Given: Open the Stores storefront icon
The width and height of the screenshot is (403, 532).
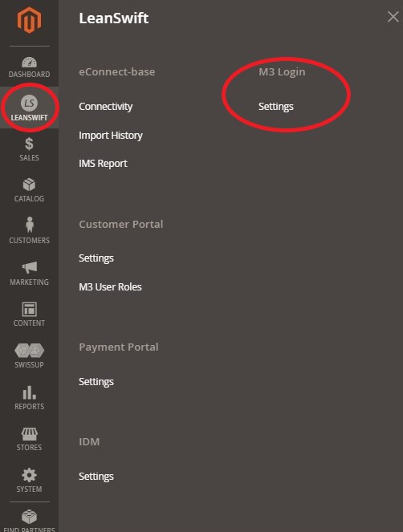Looking at the screenshot, I should pos(29,434).
